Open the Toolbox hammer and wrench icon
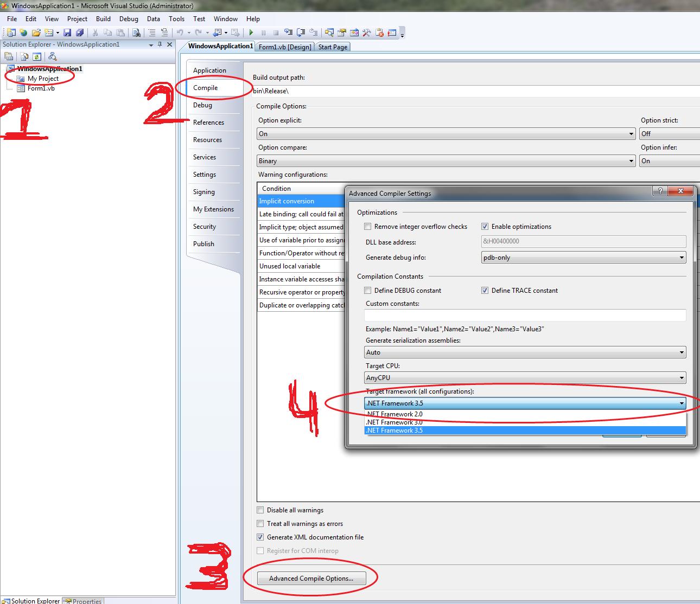 point(366,33)
